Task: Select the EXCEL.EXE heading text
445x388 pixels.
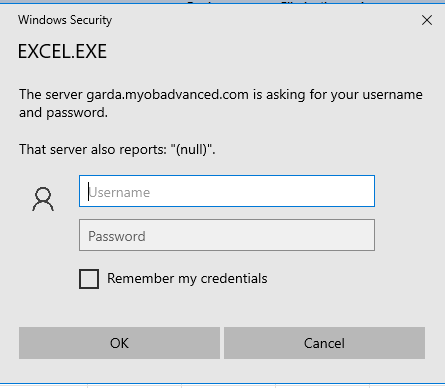Action: pos(62,51)
